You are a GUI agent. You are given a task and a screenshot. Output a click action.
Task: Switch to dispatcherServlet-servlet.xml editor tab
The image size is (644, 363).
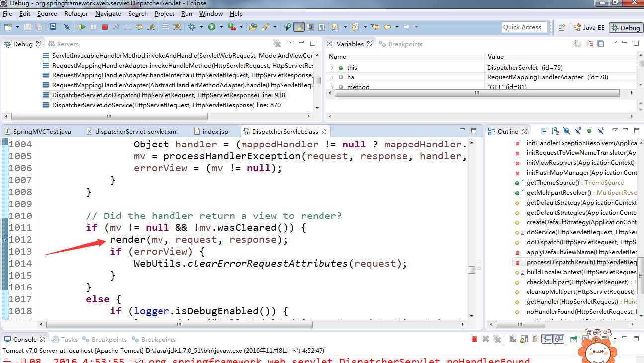132,131
